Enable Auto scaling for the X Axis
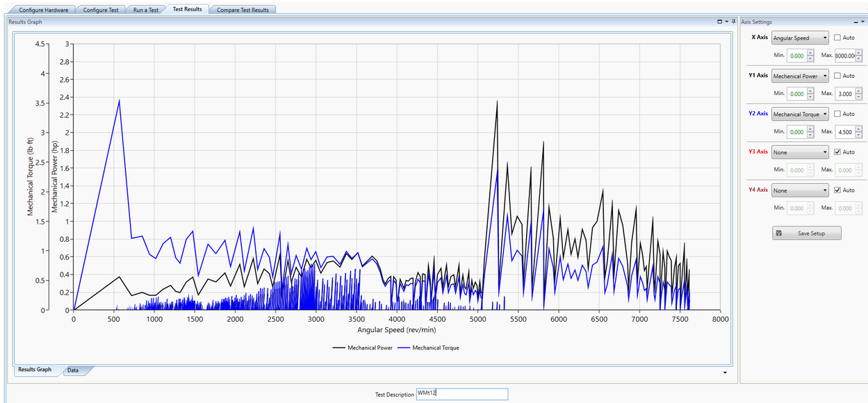 coord(837,38)
